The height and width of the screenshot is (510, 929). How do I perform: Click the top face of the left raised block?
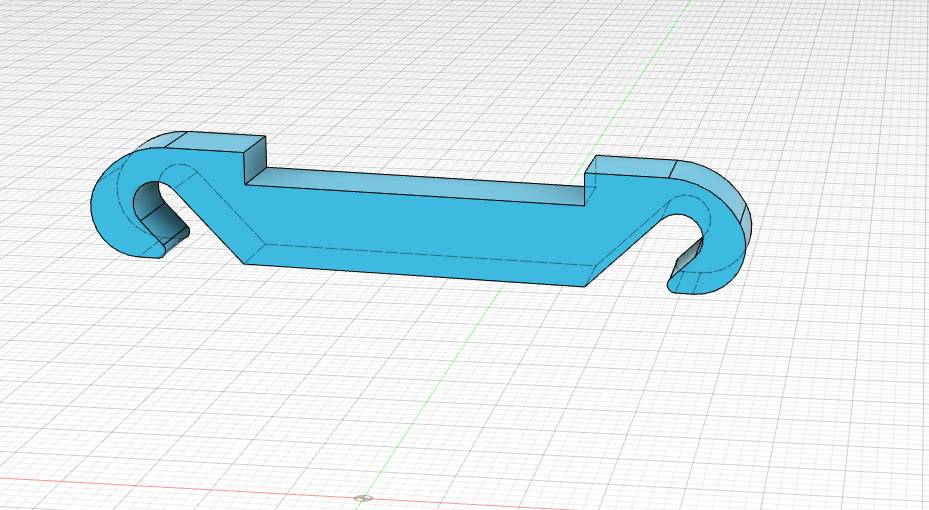[213, 142]
